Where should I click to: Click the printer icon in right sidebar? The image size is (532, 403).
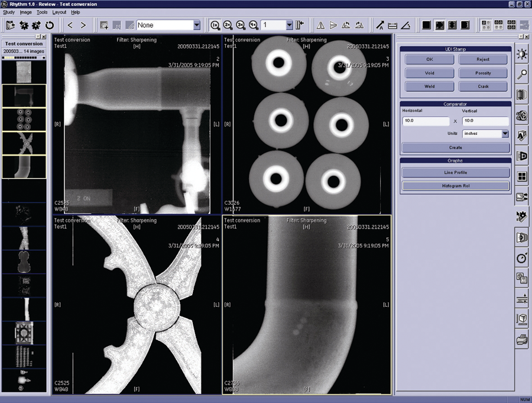click(521, 340)
